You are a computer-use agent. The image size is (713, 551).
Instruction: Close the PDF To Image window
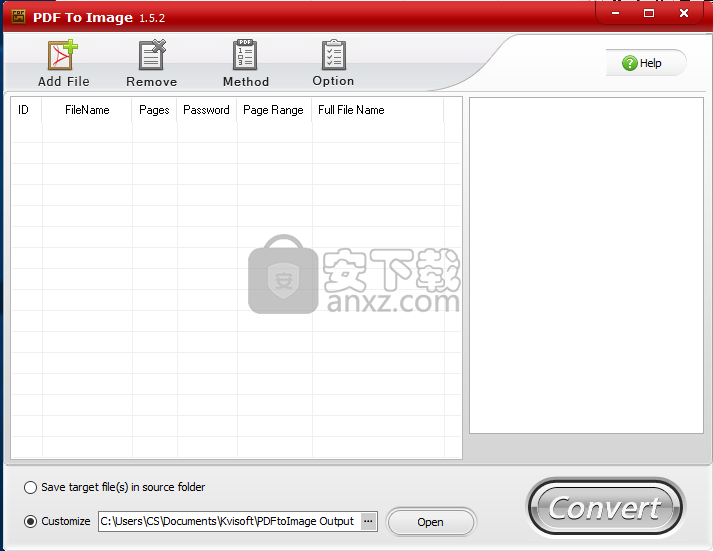tap(684, 13)
